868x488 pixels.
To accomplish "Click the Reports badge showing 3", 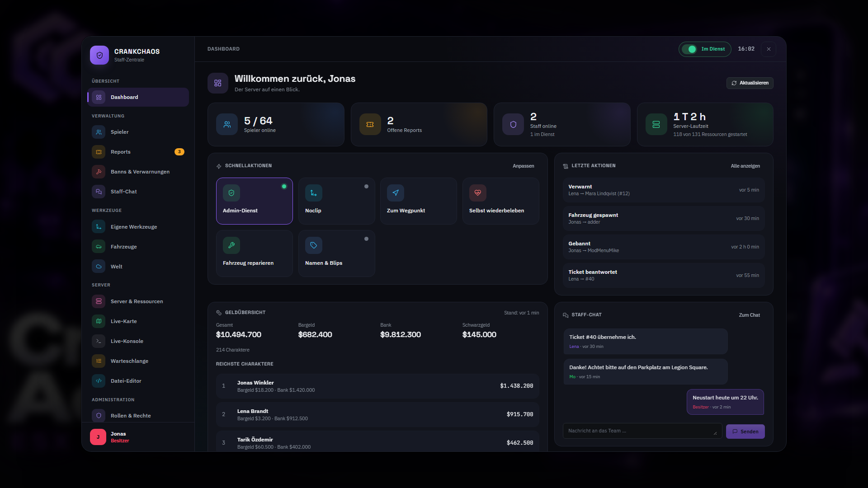I will click(x=179, y=152).
